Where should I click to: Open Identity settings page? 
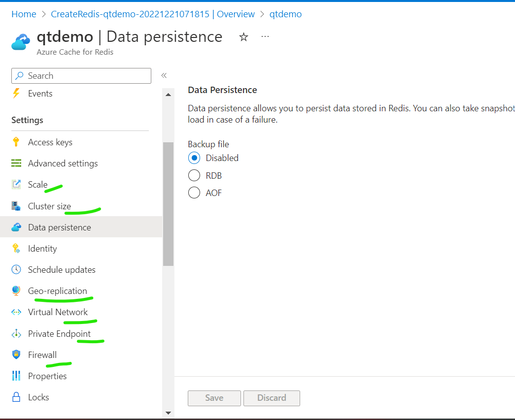pos(42,248)
